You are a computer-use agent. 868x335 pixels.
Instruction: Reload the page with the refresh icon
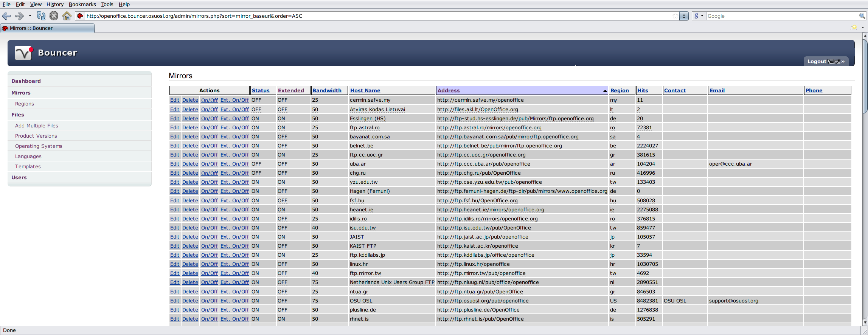tap(41, 16)
